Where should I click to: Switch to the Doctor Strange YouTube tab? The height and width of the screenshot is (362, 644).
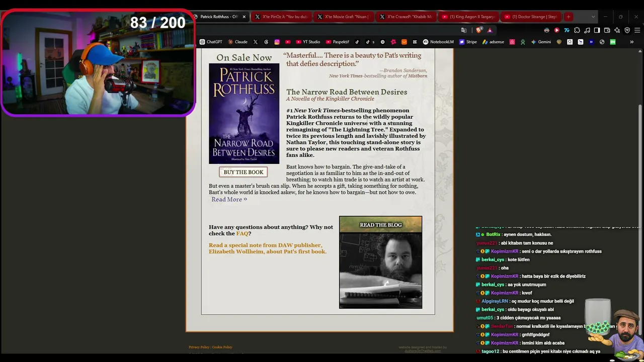click(531, 17)
